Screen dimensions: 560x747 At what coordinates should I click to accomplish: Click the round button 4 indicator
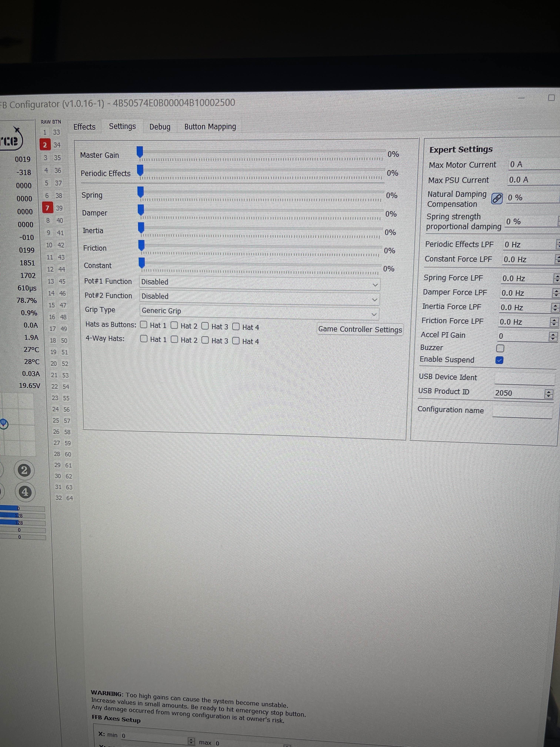(x=25, y=492)
